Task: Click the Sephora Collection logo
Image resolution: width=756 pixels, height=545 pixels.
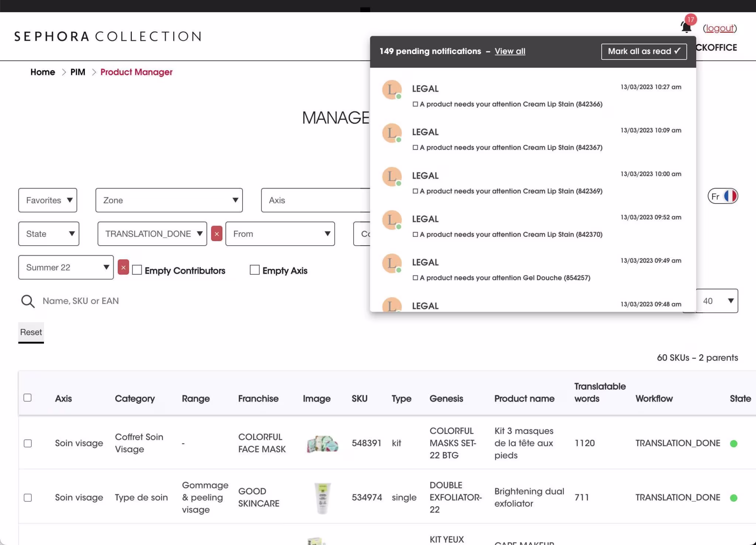Action: click(108, 36)
